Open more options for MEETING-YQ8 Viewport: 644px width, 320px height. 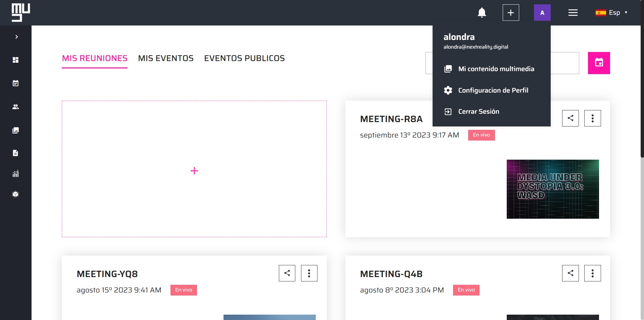click(309, 273)
